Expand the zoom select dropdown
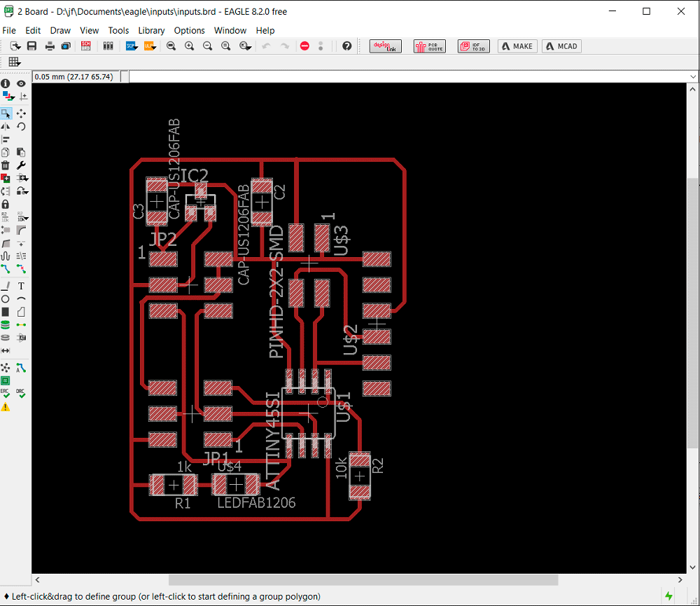This screenshot has width=700, height=606. (x=245, y=46)
